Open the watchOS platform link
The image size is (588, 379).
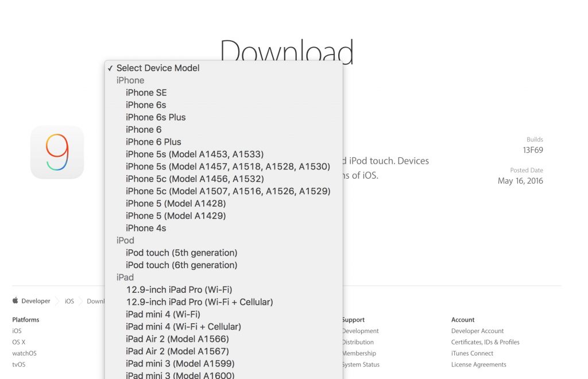24,353
